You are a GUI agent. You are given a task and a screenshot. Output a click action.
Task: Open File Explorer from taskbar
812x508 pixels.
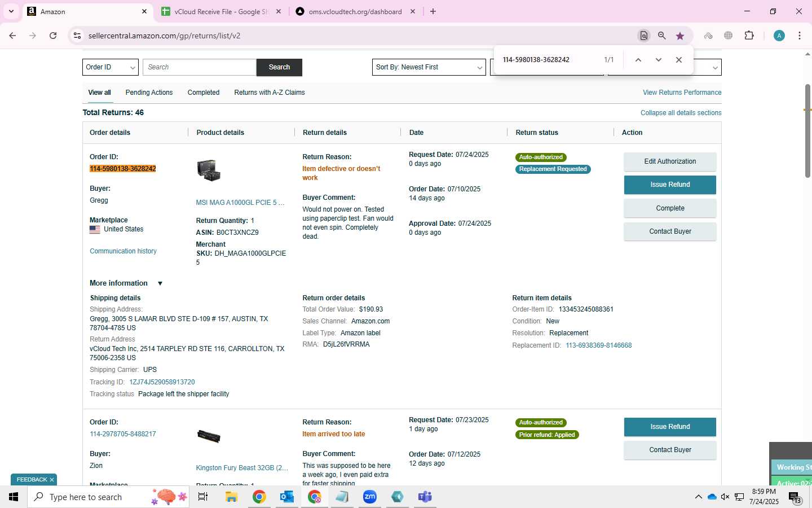pos(231,497)
